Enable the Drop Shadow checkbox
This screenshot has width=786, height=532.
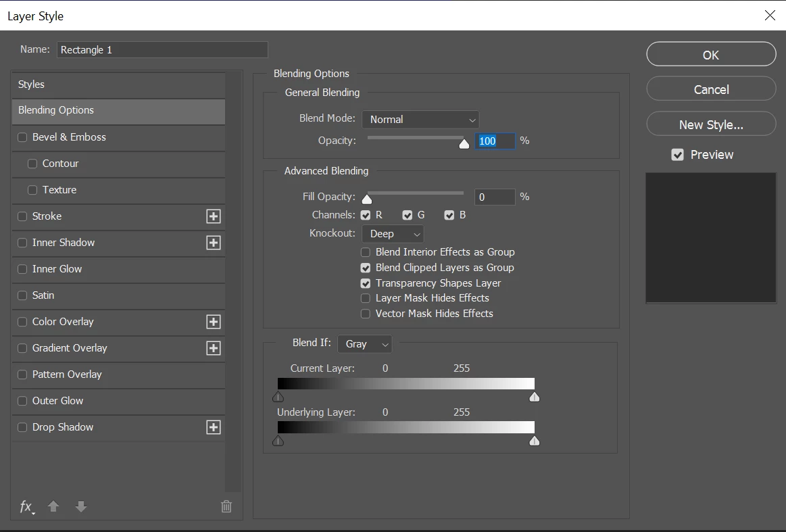point(22,427)
